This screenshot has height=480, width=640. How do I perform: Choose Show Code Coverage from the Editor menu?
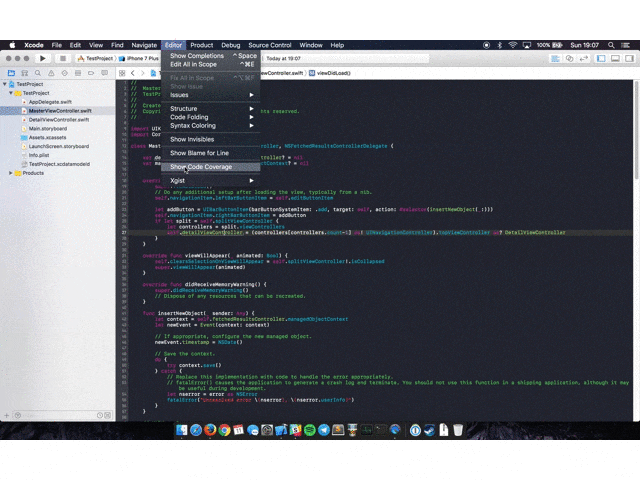(211, 167)
